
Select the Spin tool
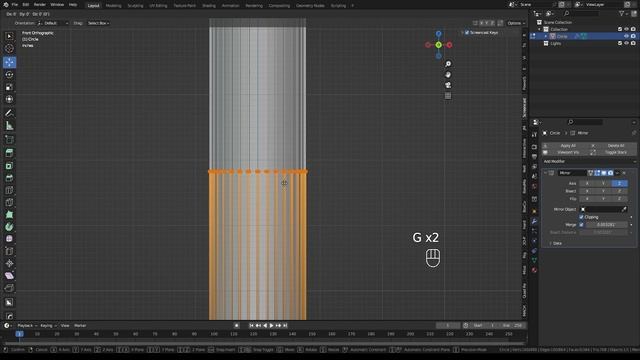pyautogui.click(x=9, y=227)
